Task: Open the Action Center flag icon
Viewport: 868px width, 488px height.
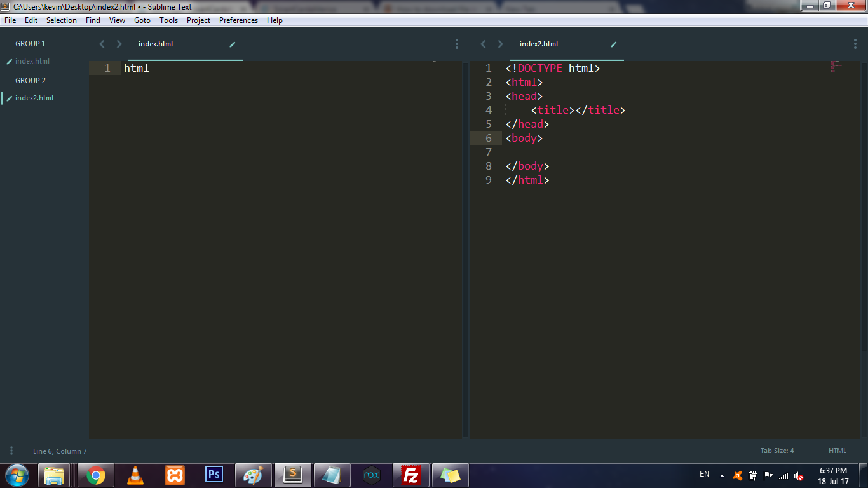Action: pos(768,475)
